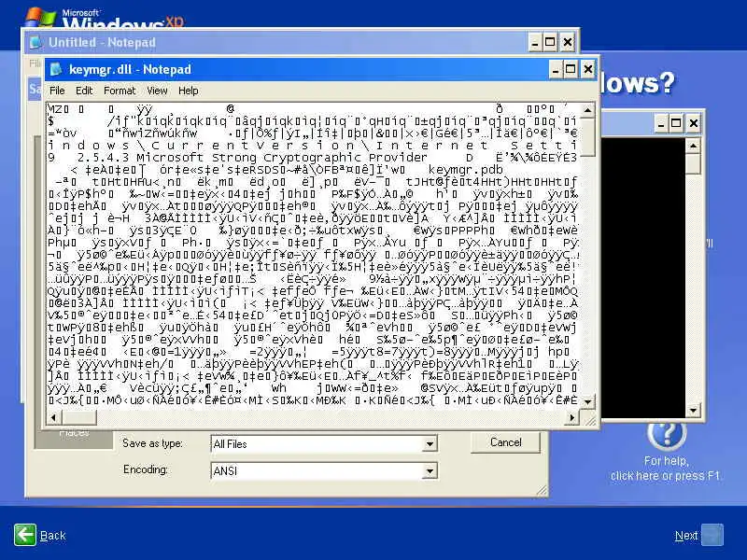The width and height of the screenshot is (747, 560).
Task: Minimize the Untitled Notepad window
Action: (534, 42)
